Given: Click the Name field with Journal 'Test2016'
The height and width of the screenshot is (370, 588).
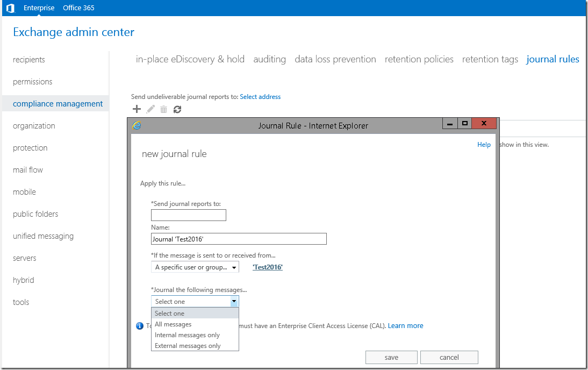Looking at the screenshot, I should [x=239, y=239].
